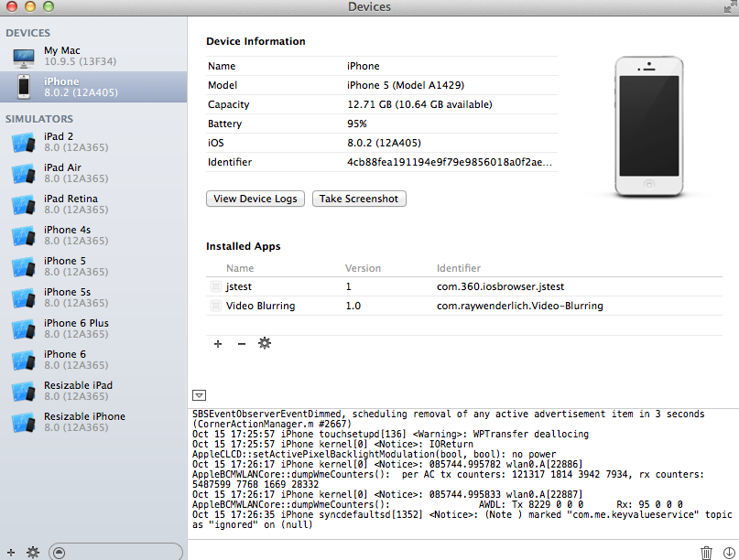This screenshot has height=560, width=739.
Task: Collapse the device console pane
Action: point(200,395)
